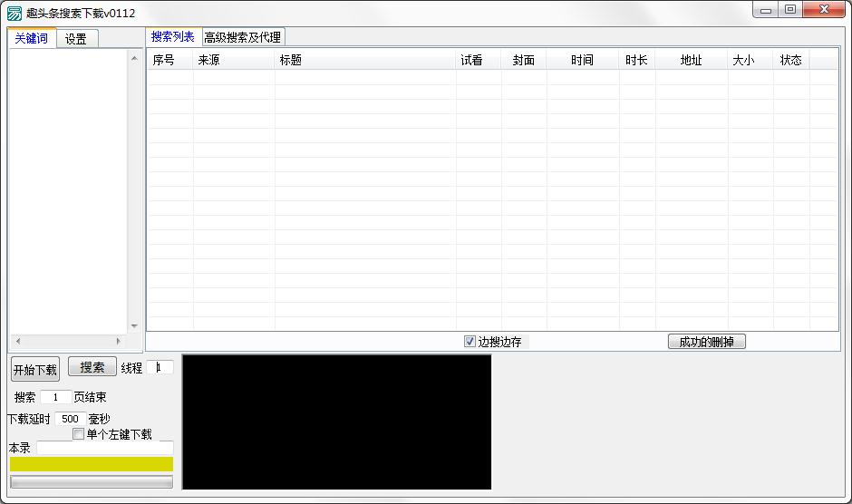Click keyword list scroll-left arrow

[18, 341]
